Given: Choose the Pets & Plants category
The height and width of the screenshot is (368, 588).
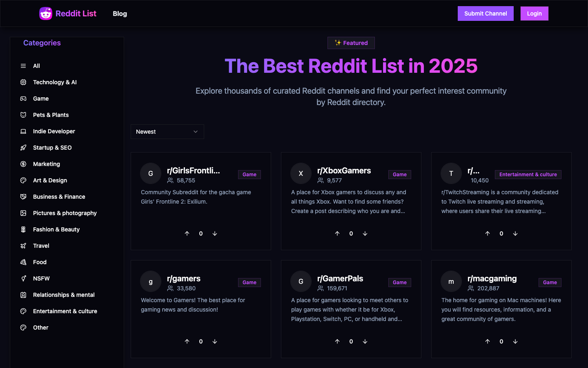Looking at the screenshot, I should click(51, 115).
